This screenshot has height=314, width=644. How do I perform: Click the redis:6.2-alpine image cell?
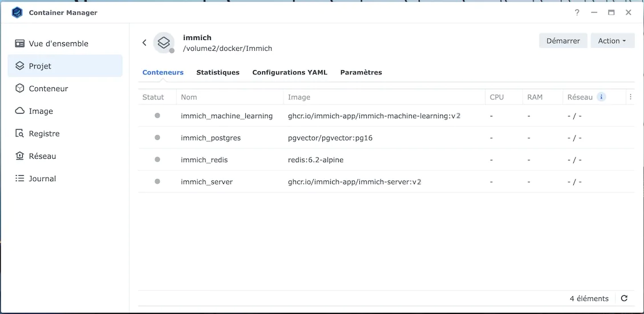point(316,159)
